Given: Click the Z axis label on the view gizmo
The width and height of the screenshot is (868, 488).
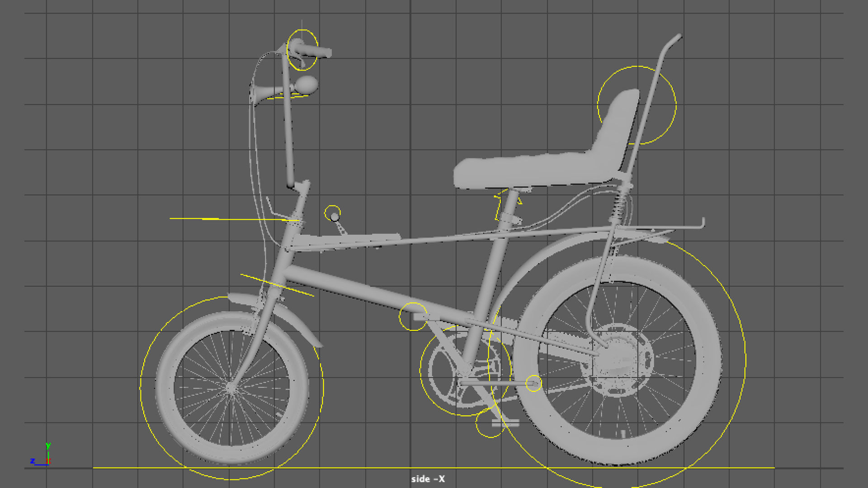Looking at the screenshot, I should tap(33, 461).
